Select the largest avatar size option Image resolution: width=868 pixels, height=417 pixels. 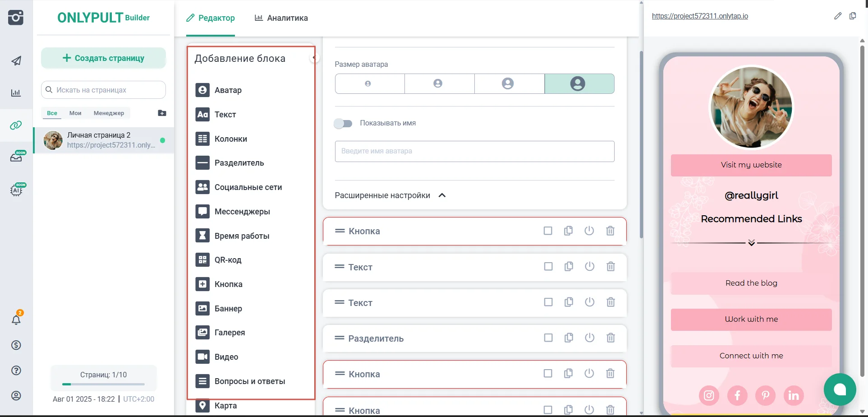pos(579,83)
